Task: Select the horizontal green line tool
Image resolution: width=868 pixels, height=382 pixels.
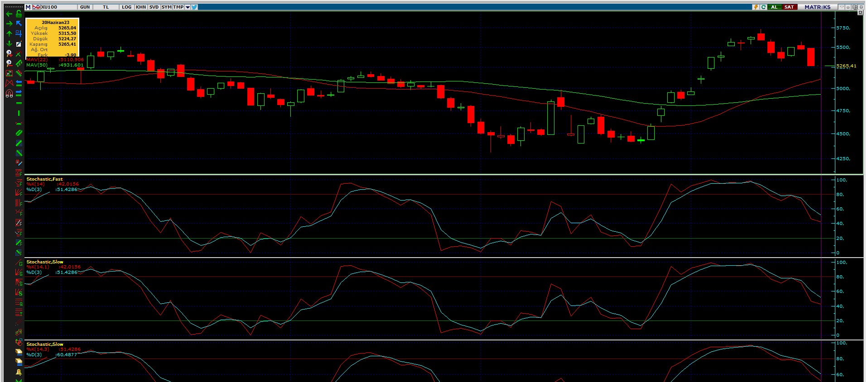Action: pos(19,103)
